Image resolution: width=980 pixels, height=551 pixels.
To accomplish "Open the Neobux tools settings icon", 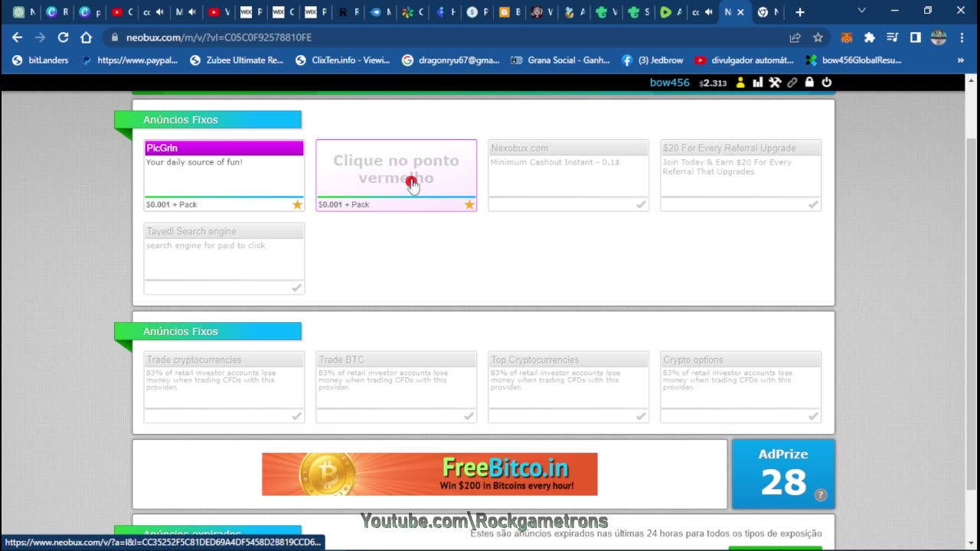I will point(775,83).
